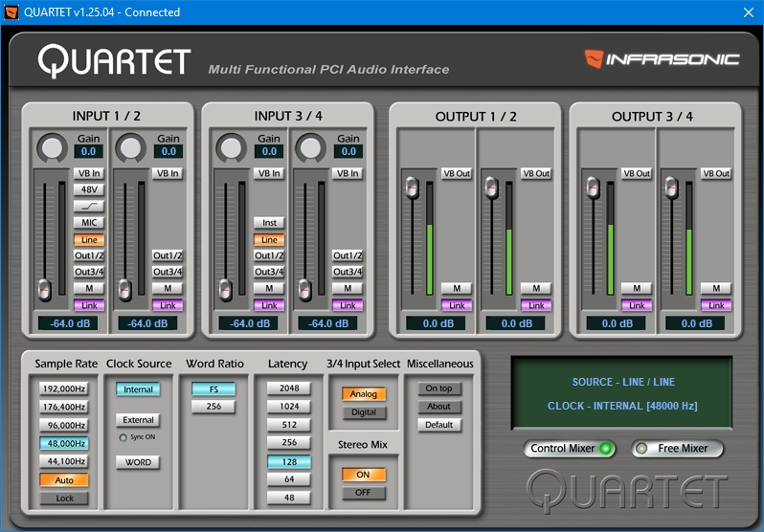Choose the 48,000Hz sample rate

coord(64,443)
